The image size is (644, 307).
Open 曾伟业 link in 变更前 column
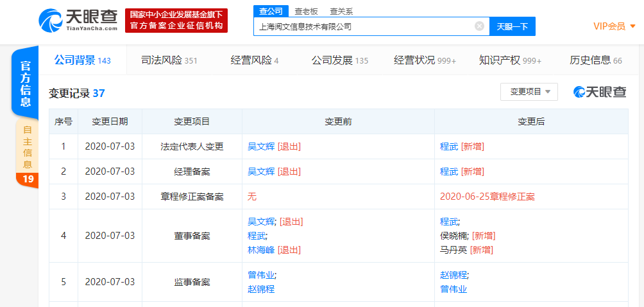[x=261, y=275]
